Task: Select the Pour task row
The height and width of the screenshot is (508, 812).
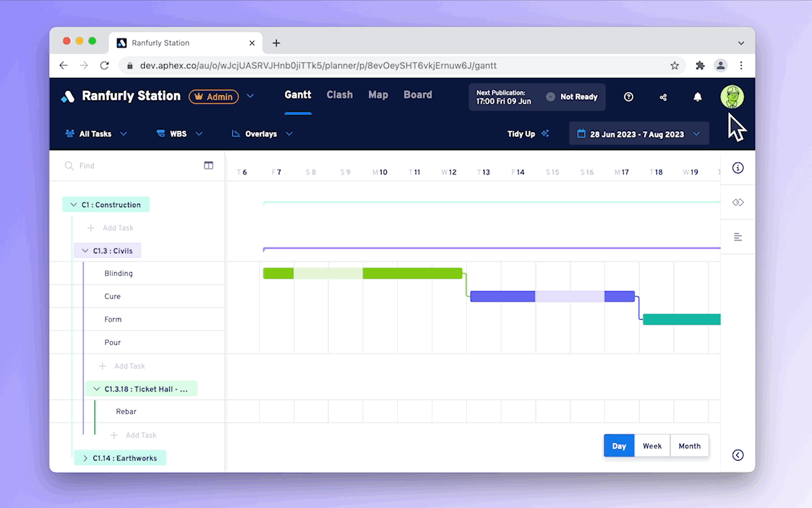Action: tap(137, 343)
